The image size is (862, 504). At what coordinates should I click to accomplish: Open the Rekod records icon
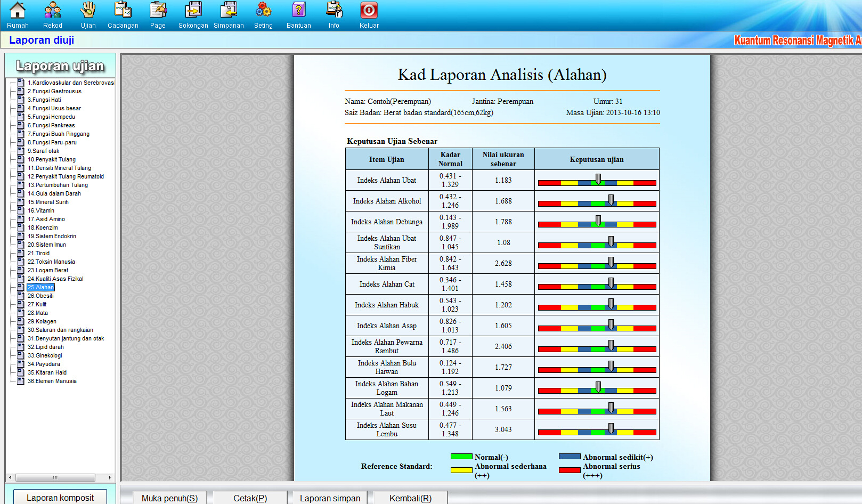[x=53, y=15]
